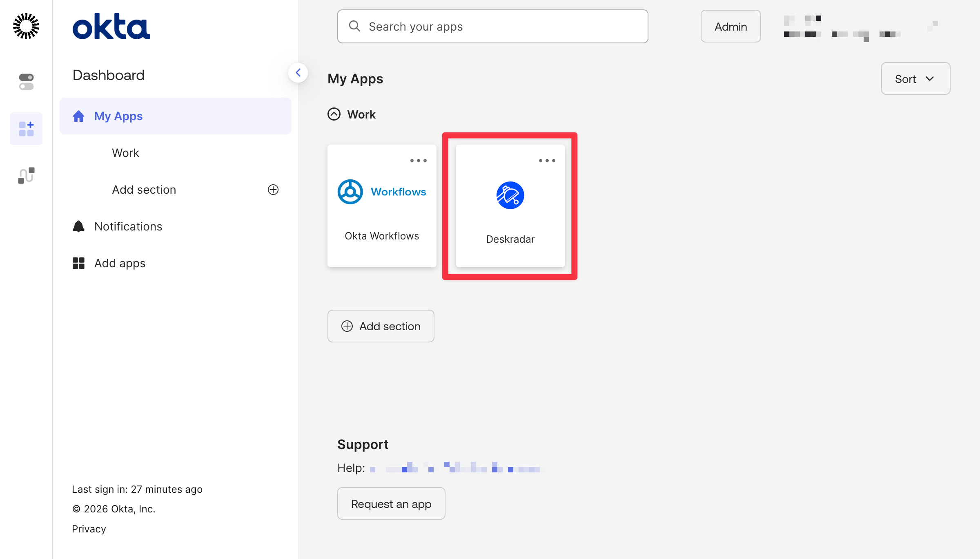Focus the Search your apps field
980x559 pixels.
(493, 27)
